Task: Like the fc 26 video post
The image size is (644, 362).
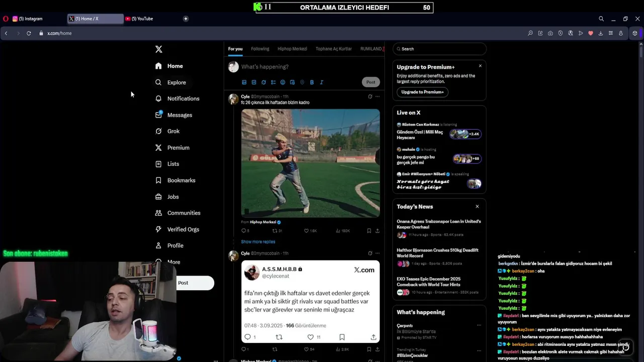Action: 310,231
